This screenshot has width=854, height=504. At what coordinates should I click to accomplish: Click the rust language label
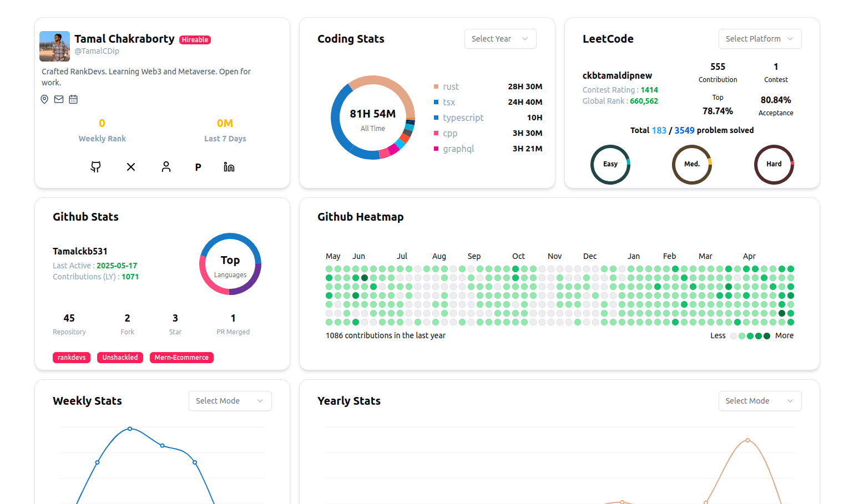pos(451,86)
